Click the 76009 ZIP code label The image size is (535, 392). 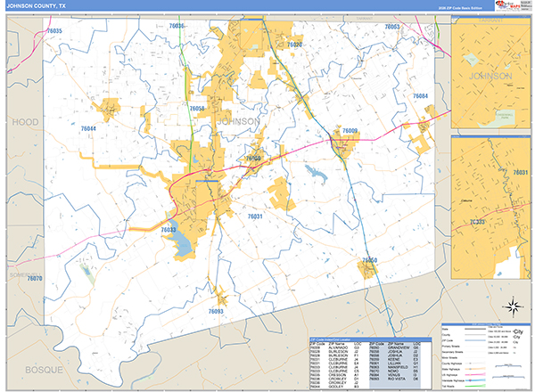349,131
